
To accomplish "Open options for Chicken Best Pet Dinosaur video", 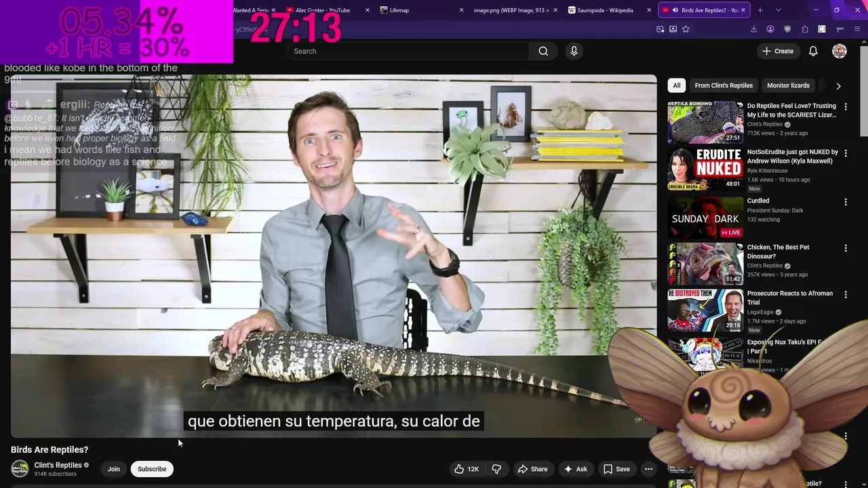I will tap(846, 249).
